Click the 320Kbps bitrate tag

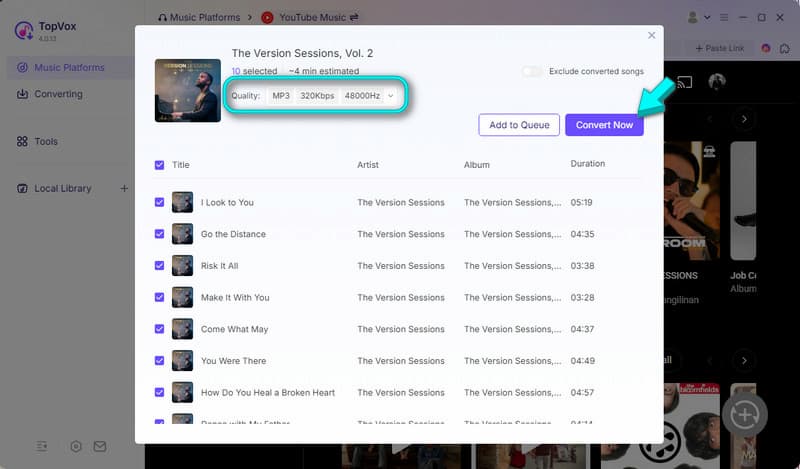pyautogui.click(x=317, y=95)
